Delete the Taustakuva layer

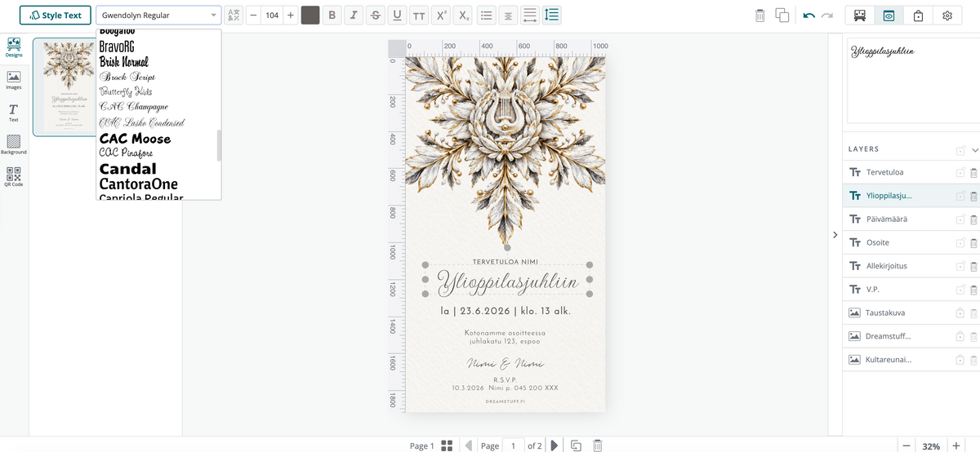point(974,313)
